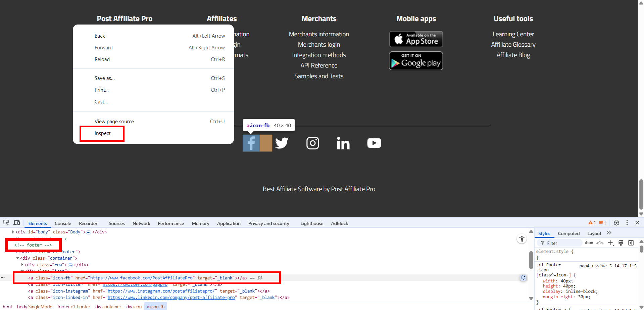
Task: Click the Google Play download badge
Action: point(416,61)
